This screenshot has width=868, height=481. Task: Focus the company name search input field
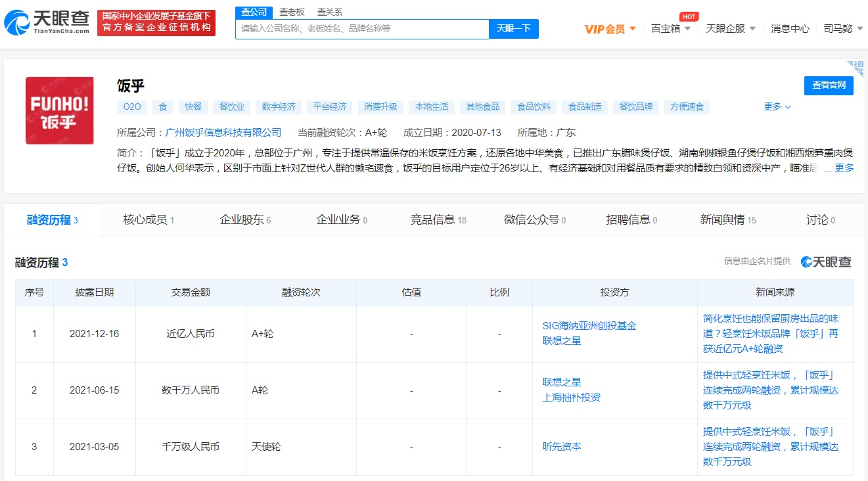(362, 29)
